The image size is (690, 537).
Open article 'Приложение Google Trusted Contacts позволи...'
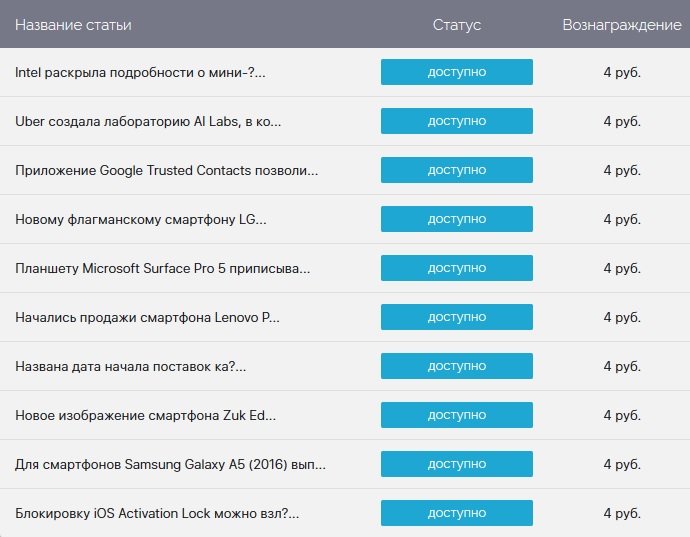(x=166, y=170)
